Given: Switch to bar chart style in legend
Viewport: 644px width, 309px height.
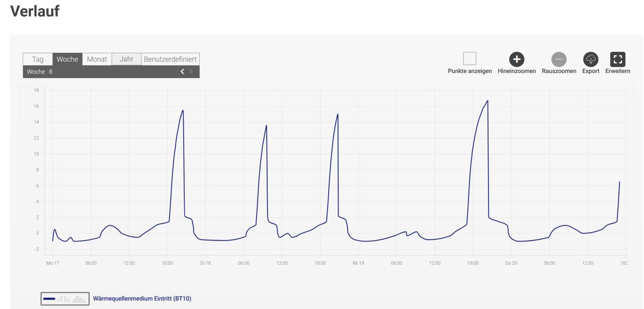Looking at the screenshot, I should click(x=63, y=299).
